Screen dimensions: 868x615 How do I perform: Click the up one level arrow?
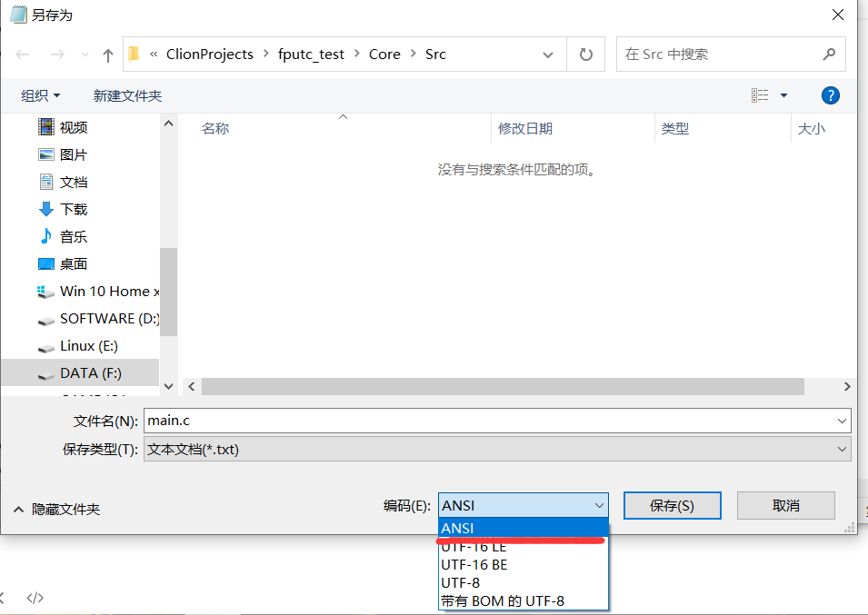pyautogui.click(x=108, y=55)
